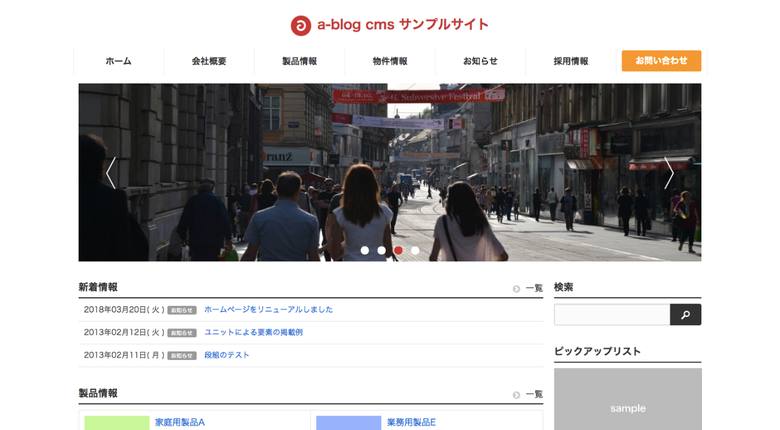Advance carousel with right arrow

(x=669, y=173)
